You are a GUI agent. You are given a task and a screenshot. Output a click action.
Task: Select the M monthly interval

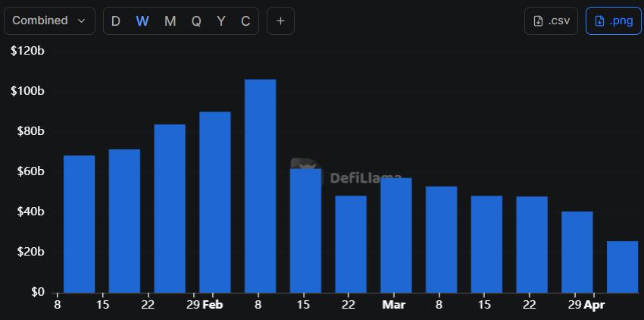point(170,21)
